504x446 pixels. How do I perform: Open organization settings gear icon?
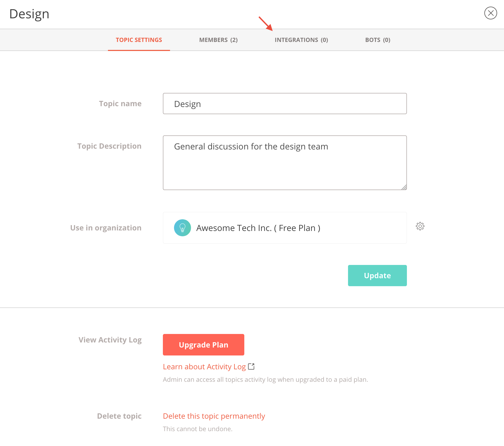(420, 226)
